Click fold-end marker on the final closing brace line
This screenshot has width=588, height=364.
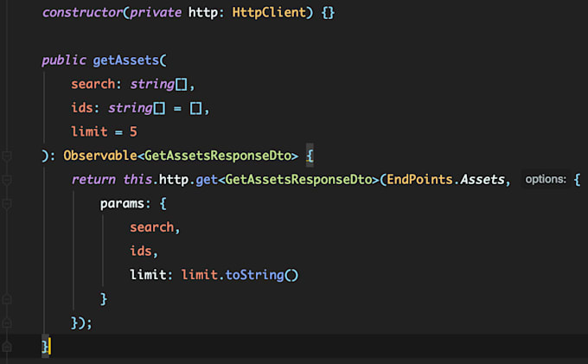pyautogui.click(x=7, y=347)
